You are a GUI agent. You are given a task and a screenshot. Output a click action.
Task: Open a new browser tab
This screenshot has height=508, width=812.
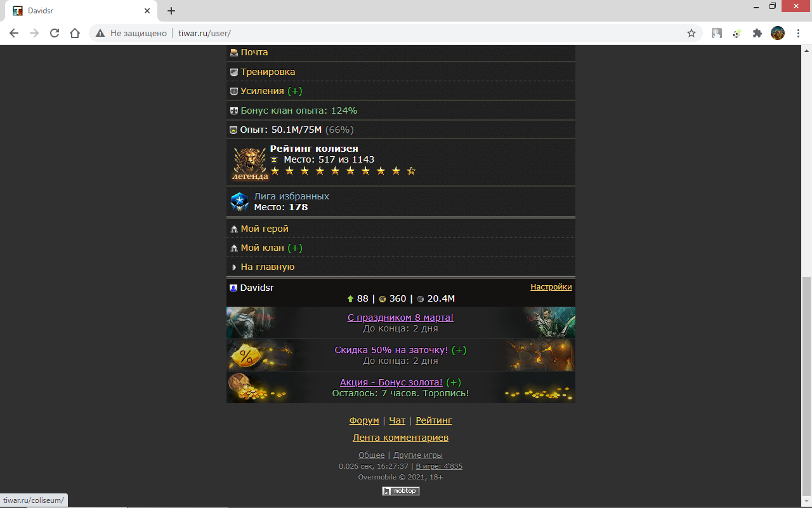(171, 11)
